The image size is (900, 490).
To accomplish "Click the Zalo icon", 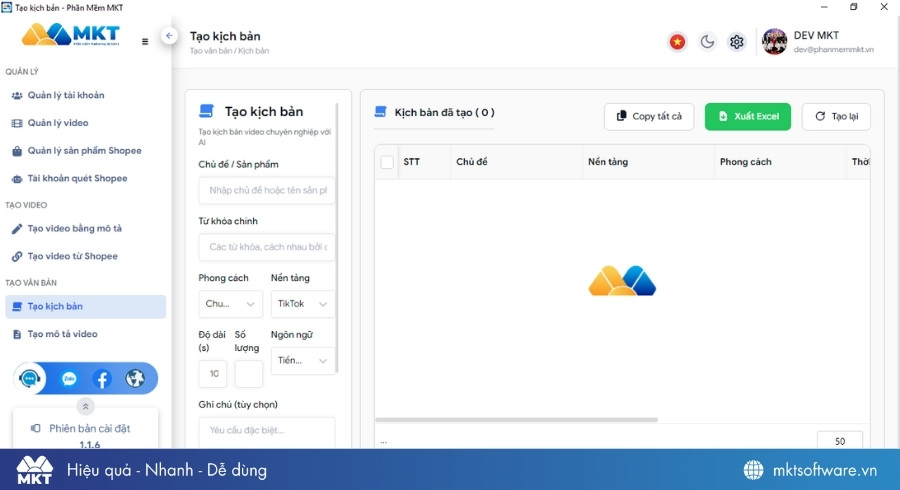I will [69, 379].
